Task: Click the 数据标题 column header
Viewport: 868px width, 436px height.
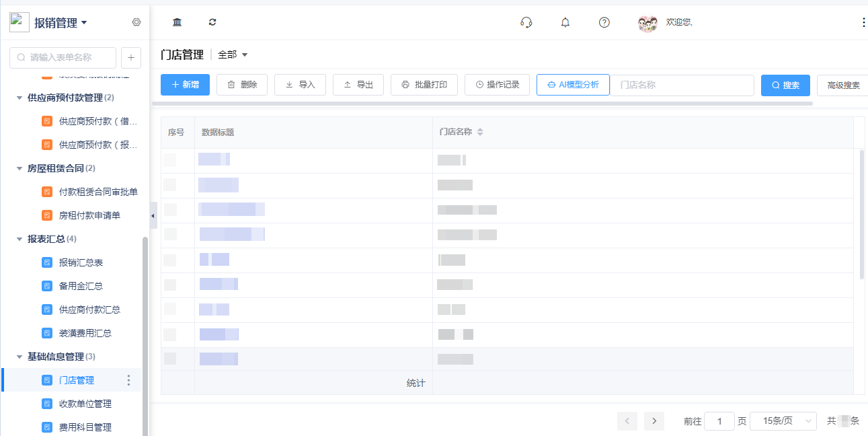Action: 218,133
